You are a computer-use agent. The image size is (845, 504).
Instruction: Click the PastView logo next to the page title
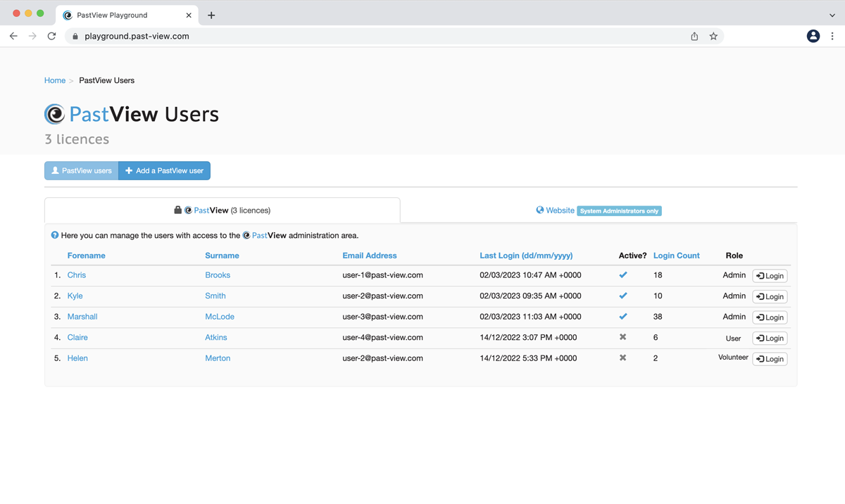(x=55, y=114)
